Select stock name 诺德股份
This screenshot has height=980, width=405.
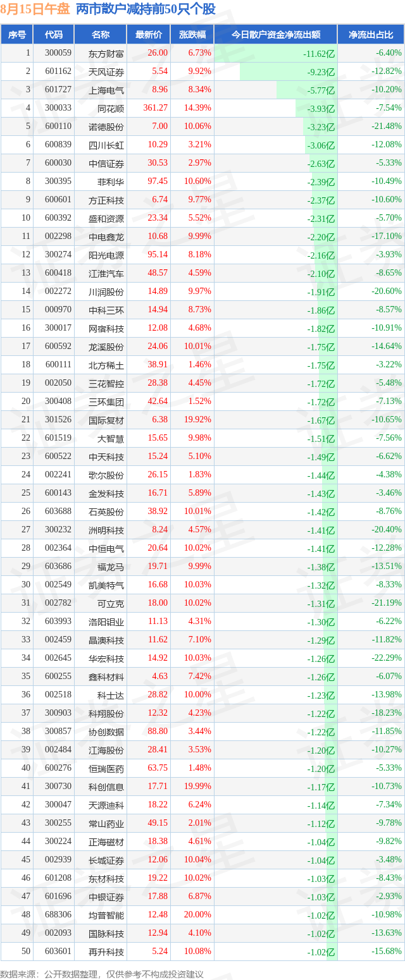pyautogui.click(x=106, y=126)
